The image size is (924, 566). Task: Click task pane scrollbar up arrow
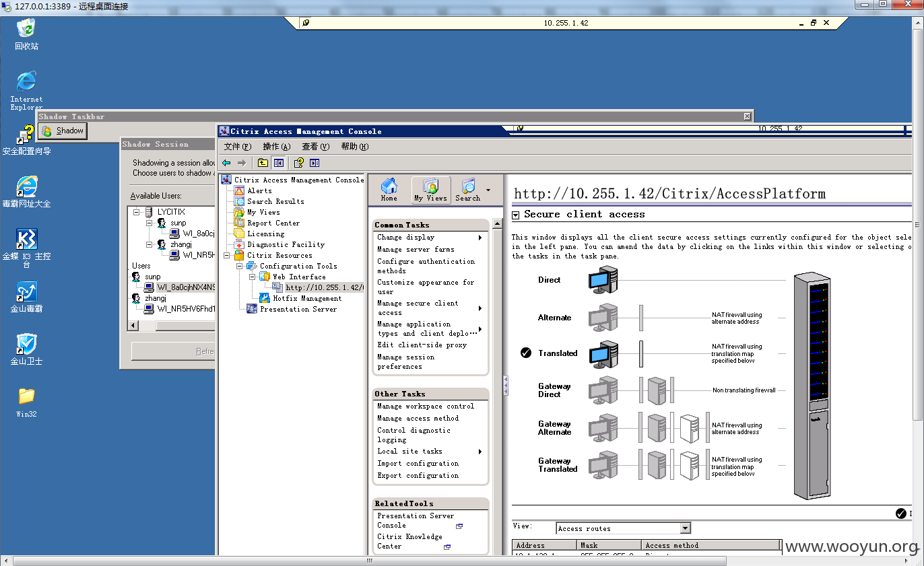(498, 223)
